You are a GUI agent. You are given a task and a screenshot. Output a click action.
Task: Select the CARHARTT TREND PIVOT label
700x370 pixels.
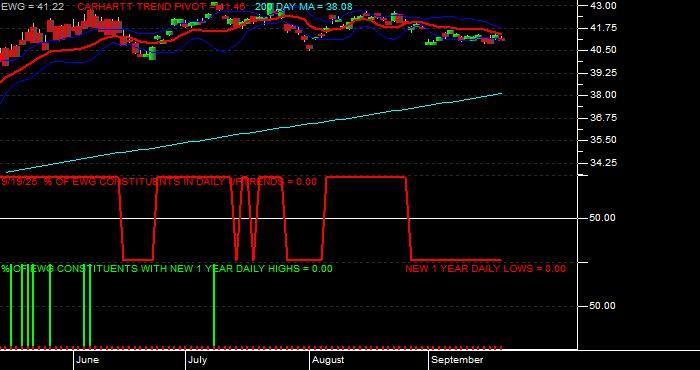coord(162,7)
